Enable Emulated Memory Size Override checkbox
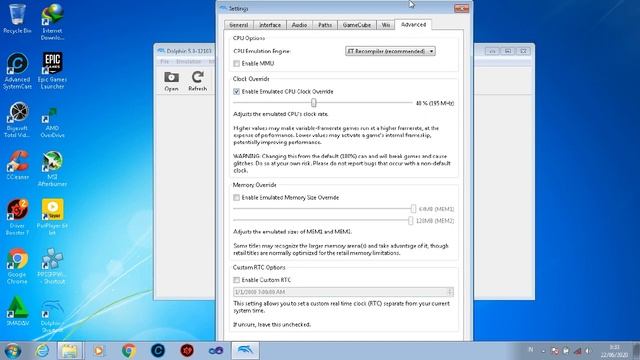The width and height of the screenshot is (640, 360). pyautogui.click(x=236, y=198)
